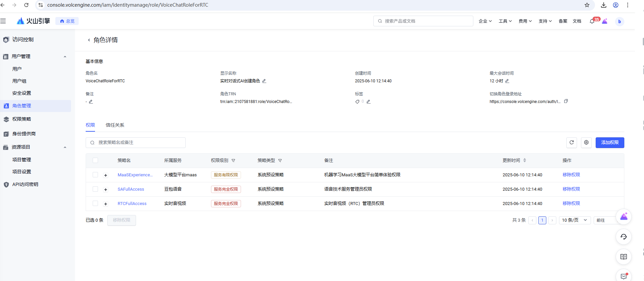Viewport: 644px width, 281px height.
Task: Switch to the 信任关系 tab
Action: [115, 125]
